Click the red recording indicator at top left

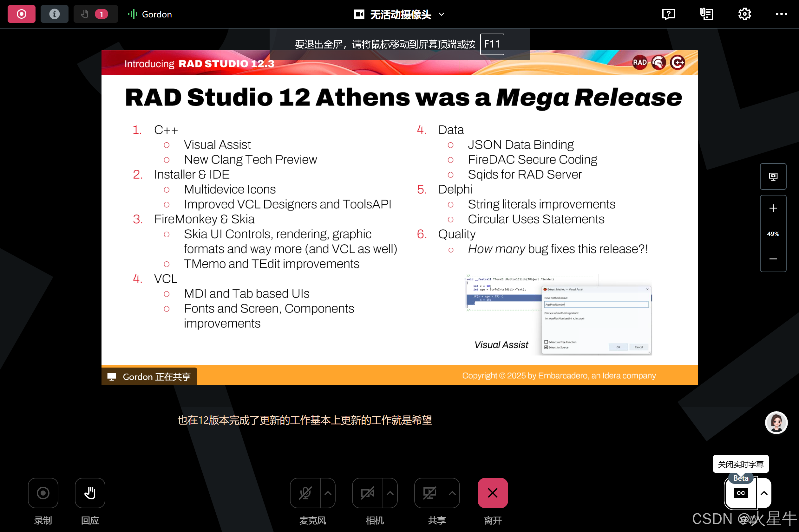21,14
